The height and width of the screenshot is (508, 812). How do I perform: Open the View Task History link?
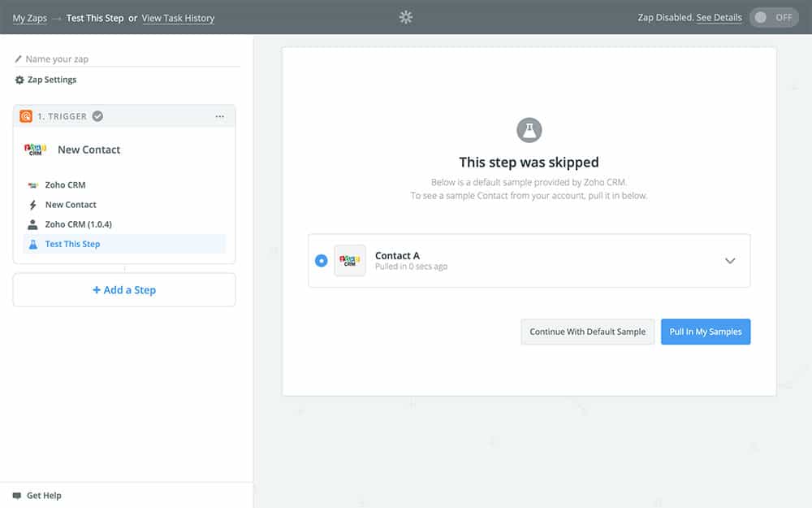pos(178,18)
